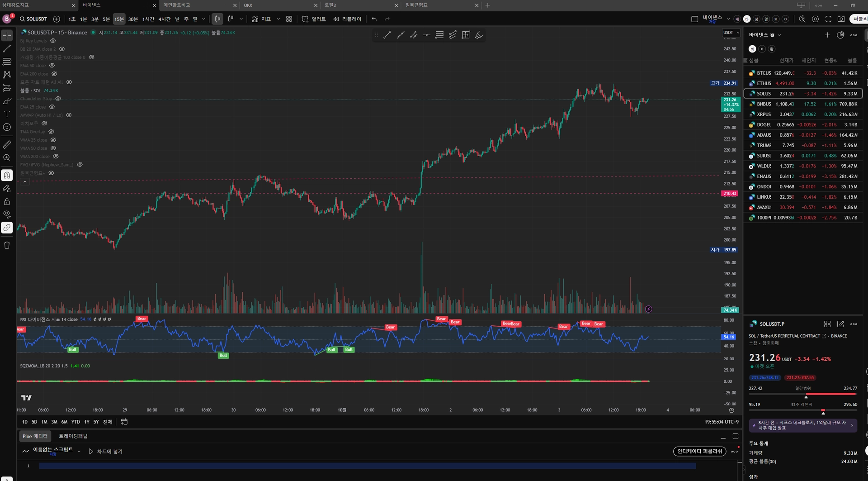Open the layout setup grid icon
868x481 pixels.
click(x=289, y=19)
